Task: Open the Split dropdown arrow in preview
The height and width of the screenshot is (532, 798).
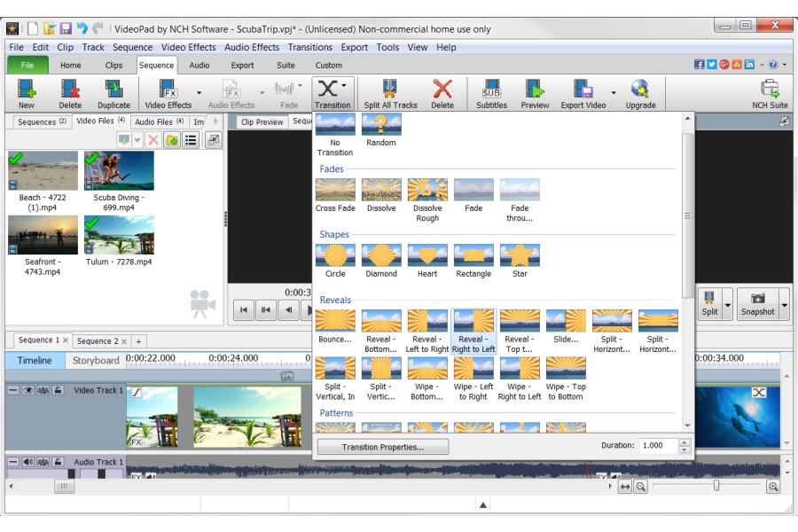Action: coord(728,305)
